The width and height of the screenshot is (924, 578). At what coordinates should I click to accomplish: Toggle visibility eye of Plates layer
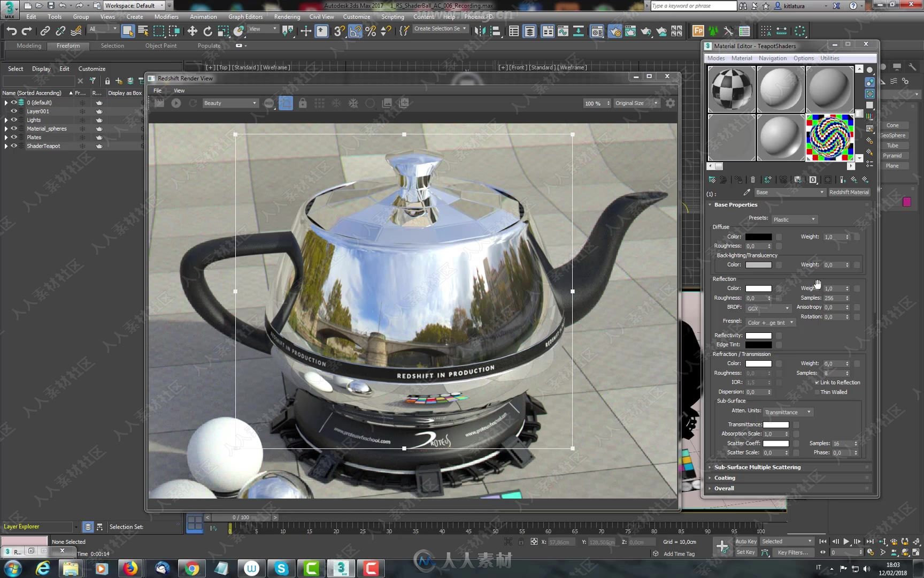(x=14, y=137)
